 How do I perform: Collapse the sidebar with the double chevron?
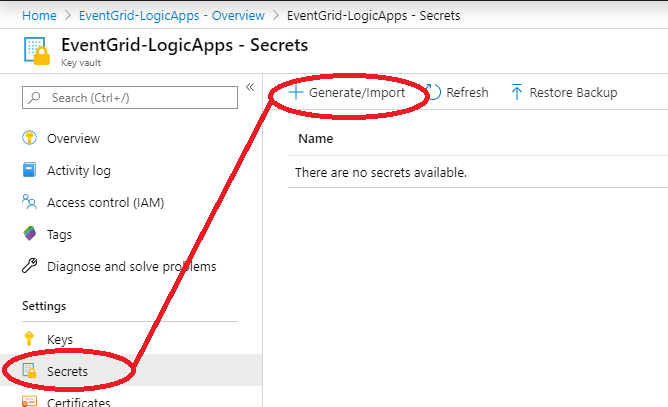point(250,88)
